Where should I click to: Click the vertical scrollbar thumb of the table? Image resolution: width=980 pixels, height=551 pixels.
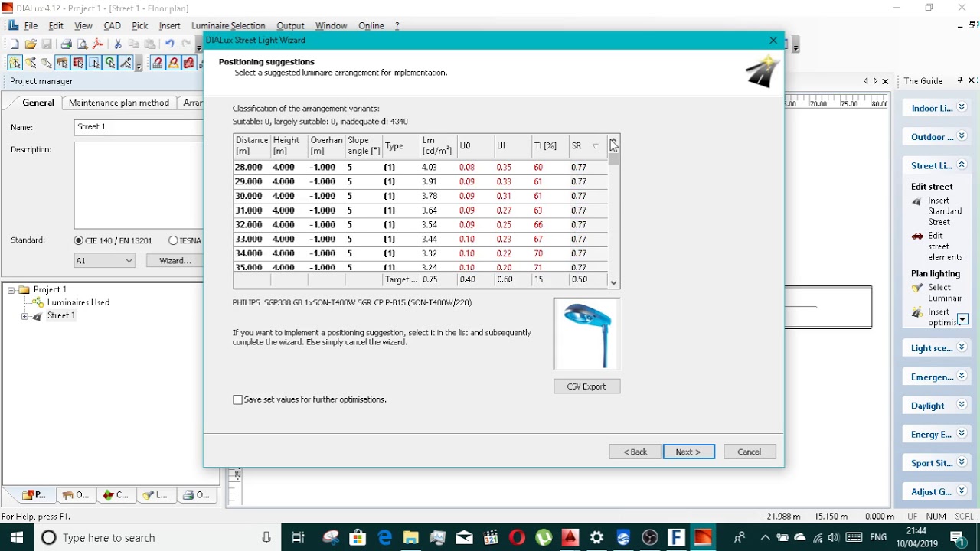[614, 158]
